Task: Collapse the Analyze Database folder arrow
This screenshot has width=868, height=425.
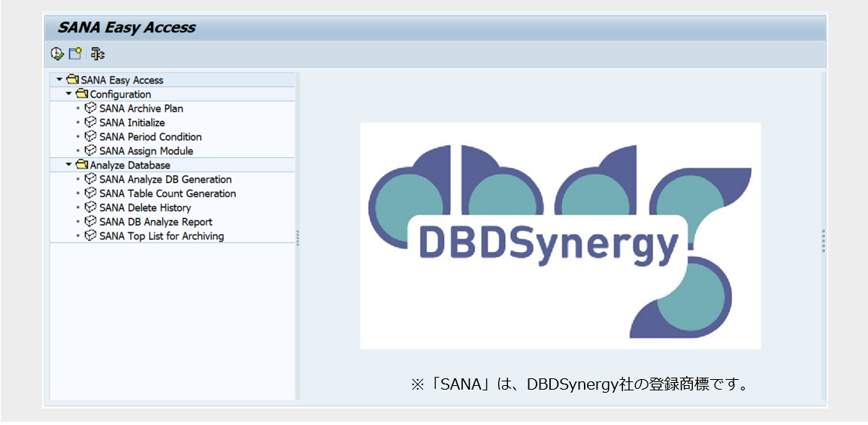Action: [68, 165]
